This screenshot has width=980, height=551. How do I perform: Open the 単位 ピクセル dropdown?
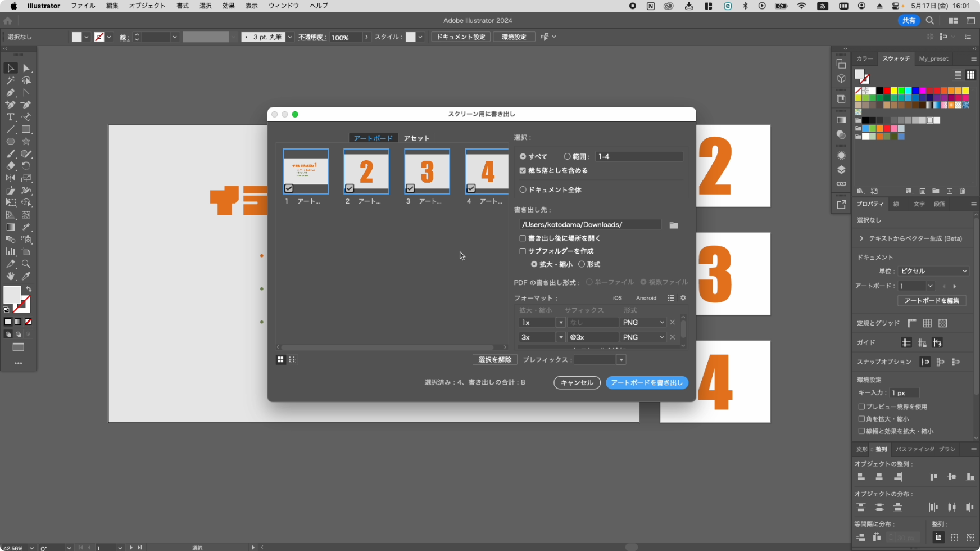[x=933, y=271]
